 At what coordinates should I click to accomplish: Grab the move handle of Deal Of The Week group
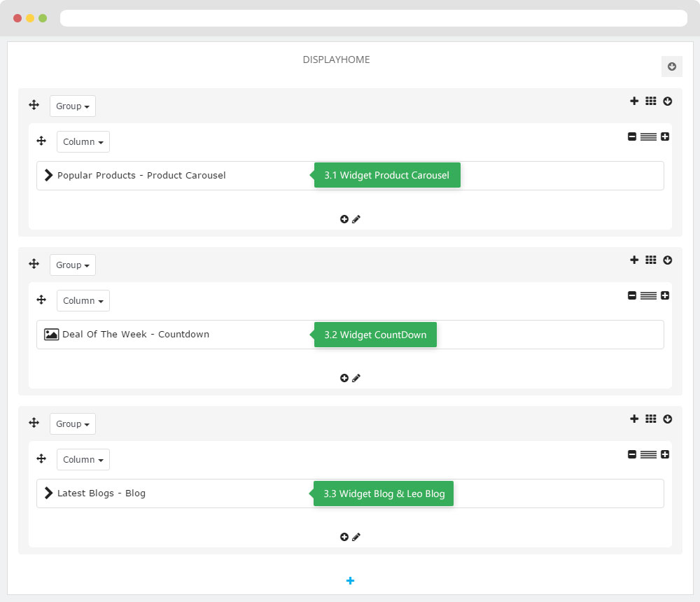34,263
